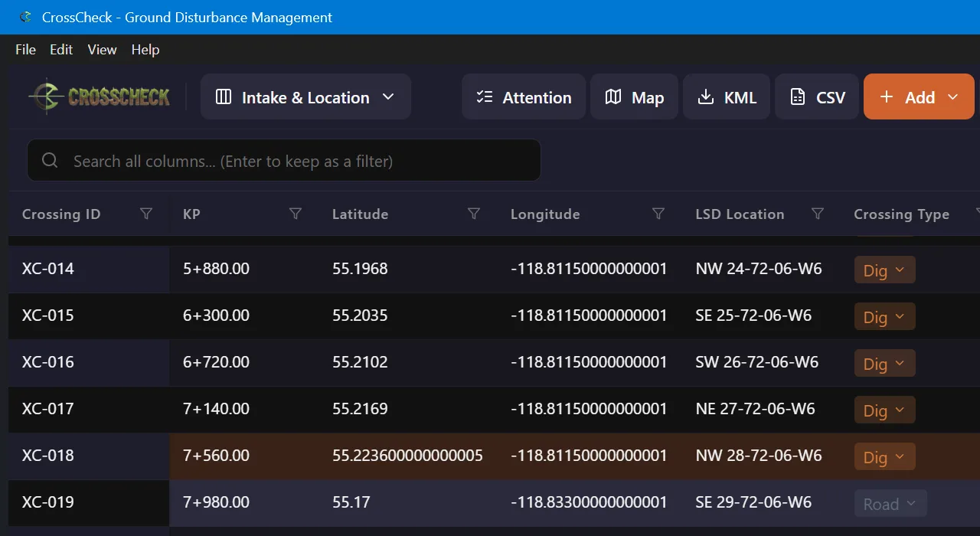Select the XC-016 crossing ID cell
Image resolution: width=980 pixels, height=536 pixels.
[89, 362]
